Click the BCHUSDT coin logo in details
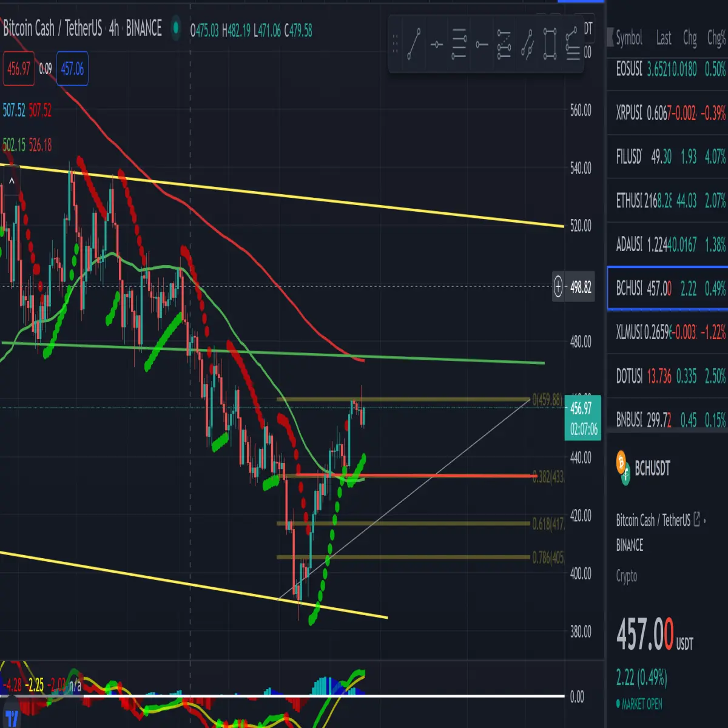Viewport: 728px width, 728px height. pos(623,468)
